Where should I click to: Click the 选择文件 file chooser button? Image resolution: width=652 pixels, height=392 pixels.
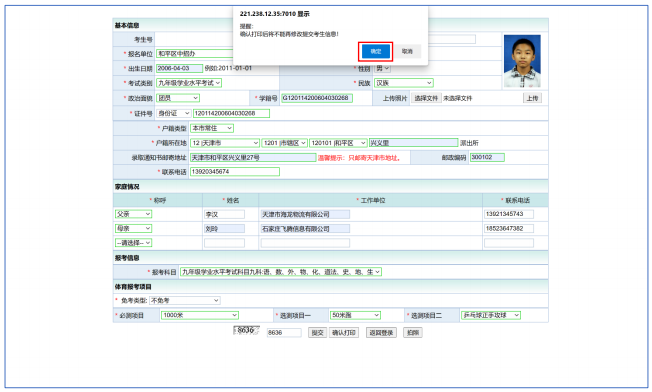pos(426,98)
